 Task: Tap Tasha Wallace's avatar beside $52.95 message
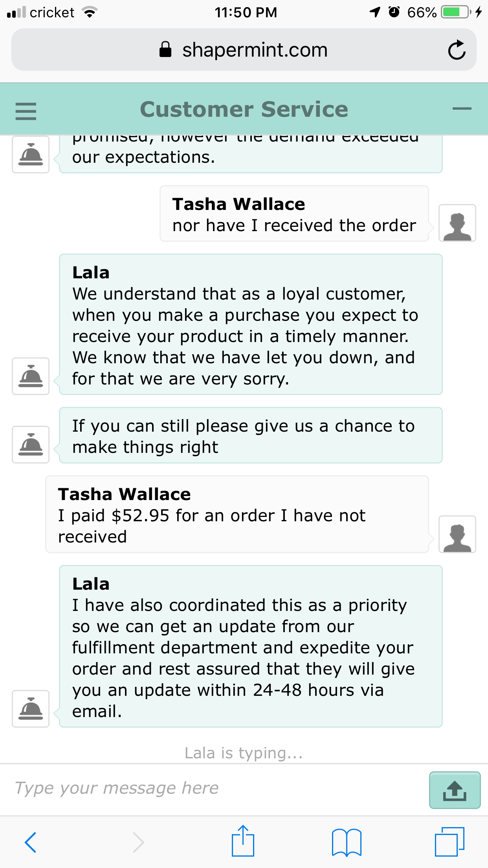(457, 535)
